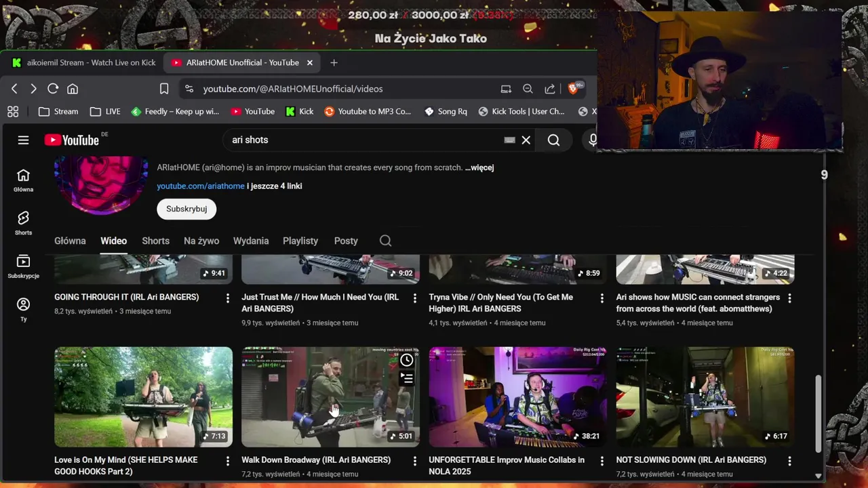
Task: Open the Posty tab
Action: tap(346, 241)
